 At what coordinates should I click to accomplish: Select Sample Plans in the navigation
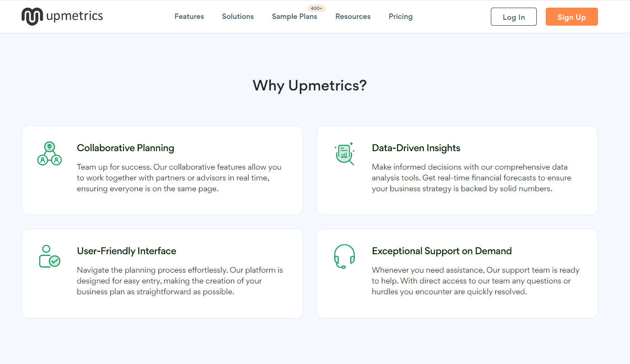point(295,17)
